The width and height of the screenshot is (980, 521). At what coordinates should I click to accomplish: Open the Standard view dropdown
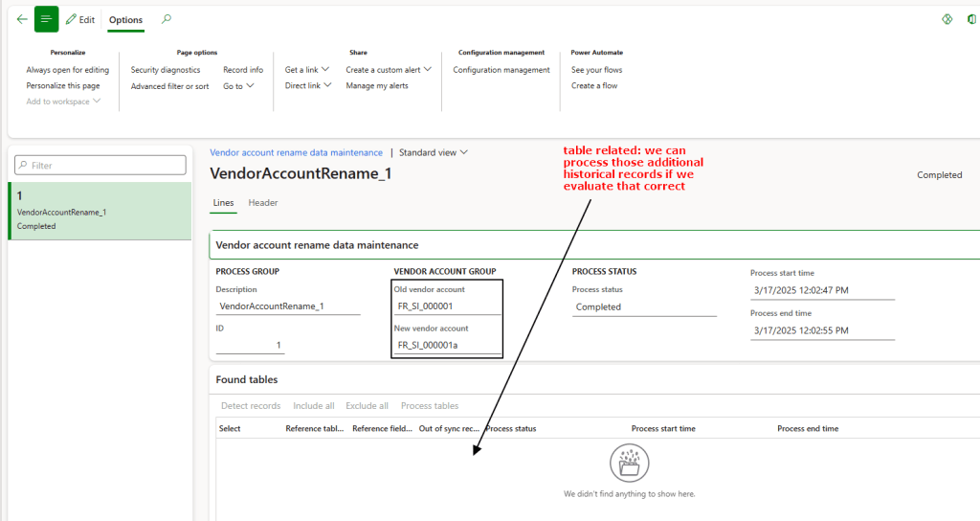(434, 152)
